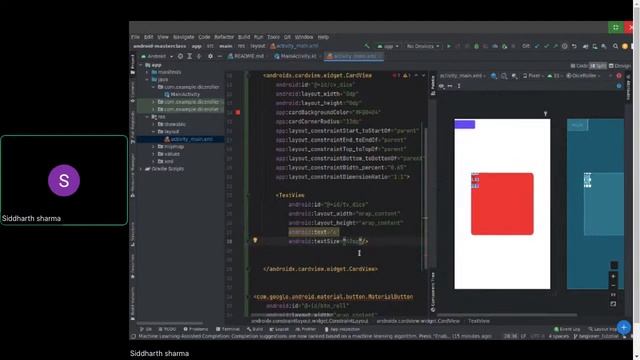Click the blue floating plus button
Image resolution: width=640 pixels, height=360 pixels.
coord(624,327)
